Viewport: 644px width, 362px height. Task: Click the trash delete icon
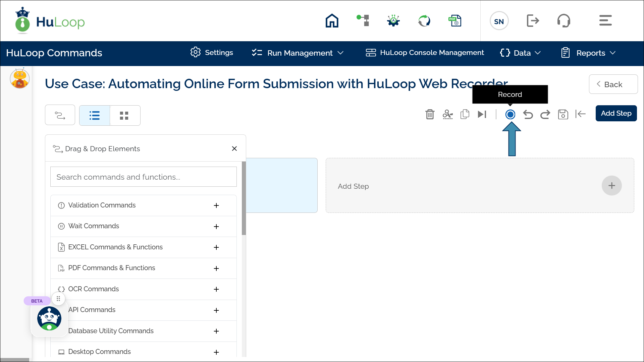430,114
